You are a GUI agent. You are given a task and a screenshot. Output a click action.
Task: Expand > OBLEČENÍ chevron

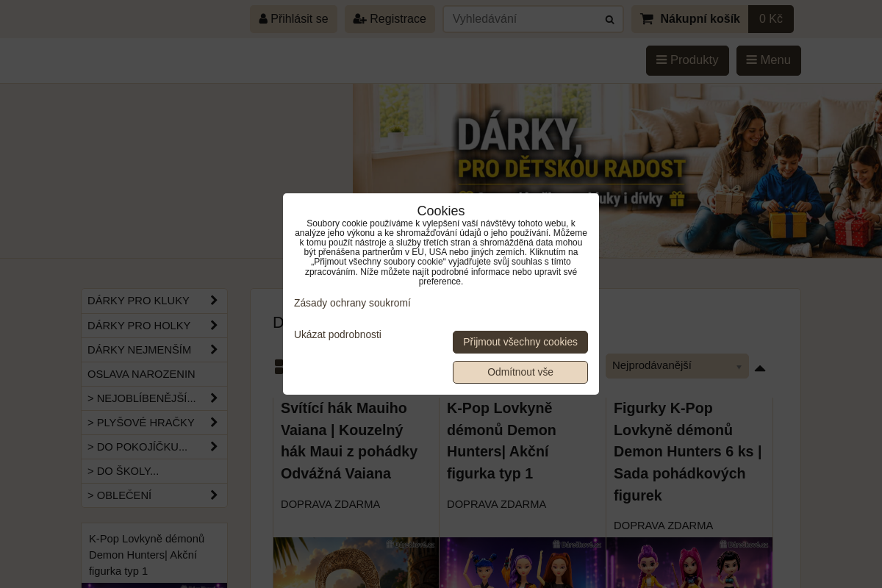(214, 495)
